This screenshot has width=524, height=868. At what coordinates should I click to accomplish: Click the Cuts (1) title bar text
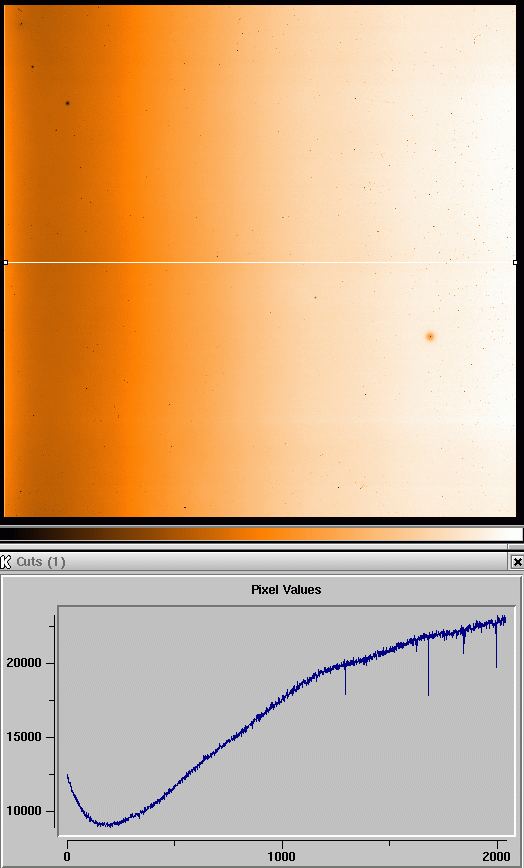pyautogui.click(x=41, y=562)
